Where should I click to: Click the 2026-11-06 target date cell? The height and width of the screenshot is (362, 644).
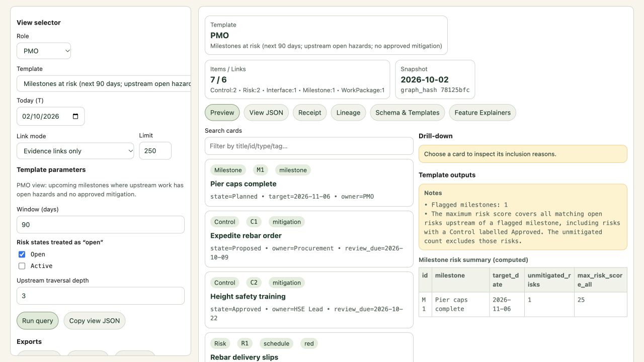point(507,304)
